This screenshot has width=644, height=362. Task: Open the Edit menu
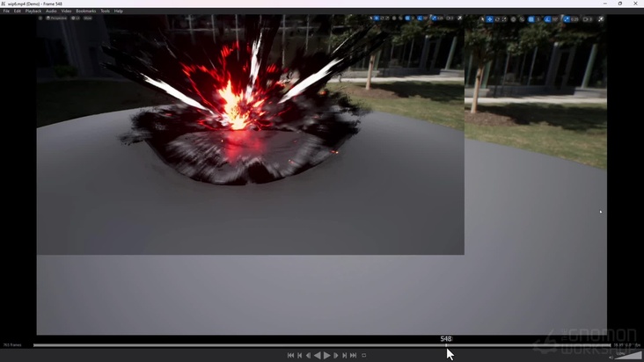pos(18,11)
